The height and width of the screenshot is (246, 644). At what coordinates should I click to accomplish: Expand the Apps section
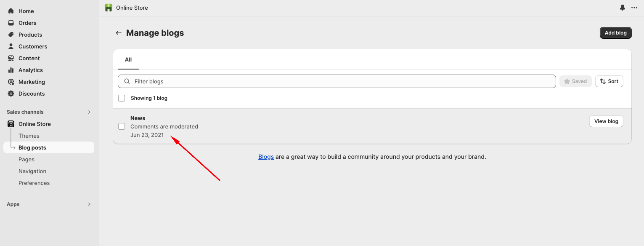tap(89, 204)
